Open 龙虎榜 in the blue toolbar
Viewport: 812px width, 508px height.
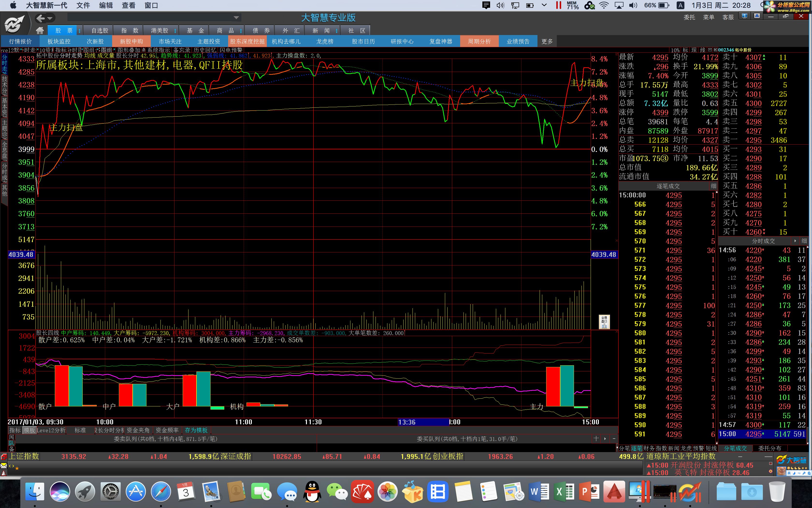click(325, 41)
